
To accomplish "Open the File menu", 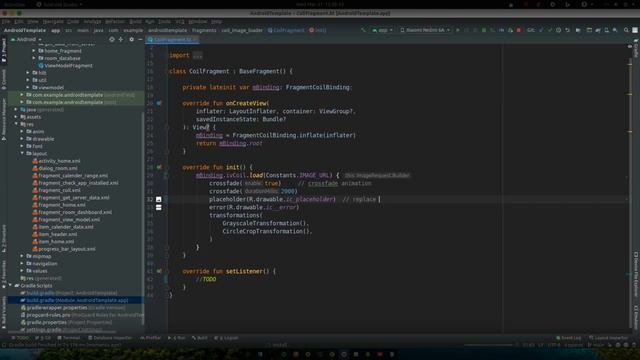I will [x=6, y=21].
